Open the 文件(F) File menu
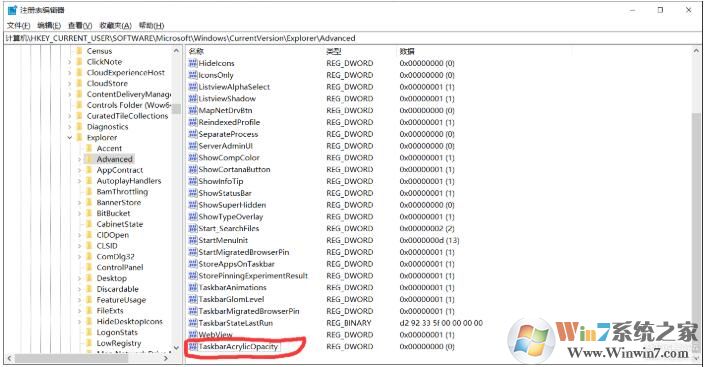Viewport: 705px width, 367px height. point(18,26)
